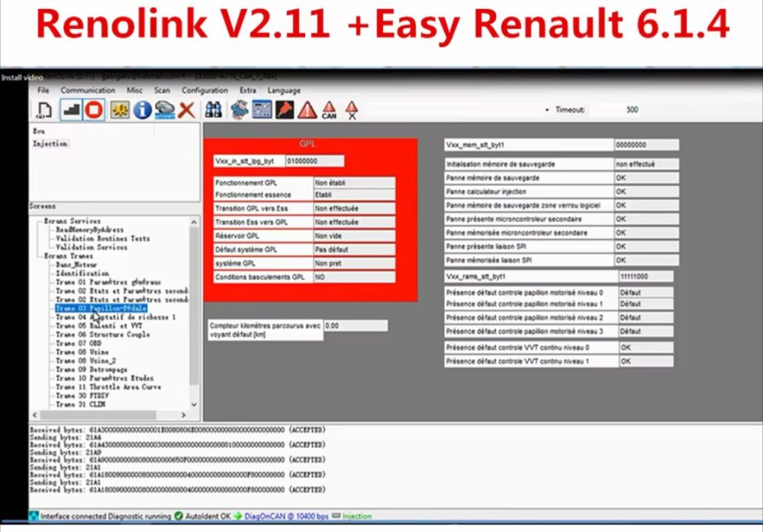Open the File menu

(x=43, y=90)
